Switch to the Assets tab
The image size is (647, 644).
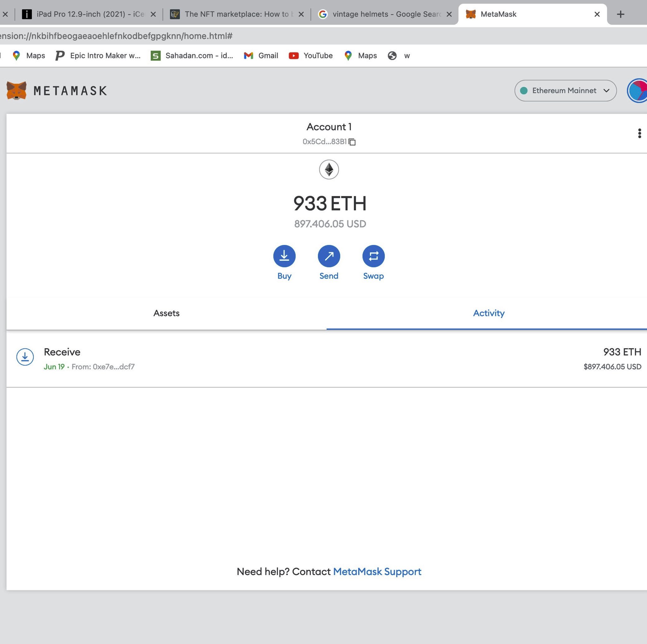pos(166,313)
